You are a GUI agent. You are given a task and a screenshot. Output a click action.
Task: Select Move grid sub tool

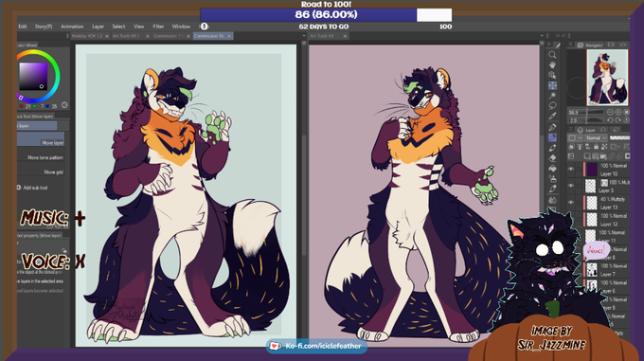click(40, 172)
